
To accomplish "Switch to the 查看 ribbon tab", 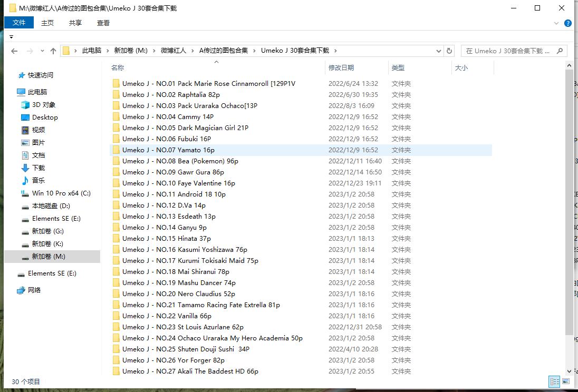I will click(x=103, y=23).
